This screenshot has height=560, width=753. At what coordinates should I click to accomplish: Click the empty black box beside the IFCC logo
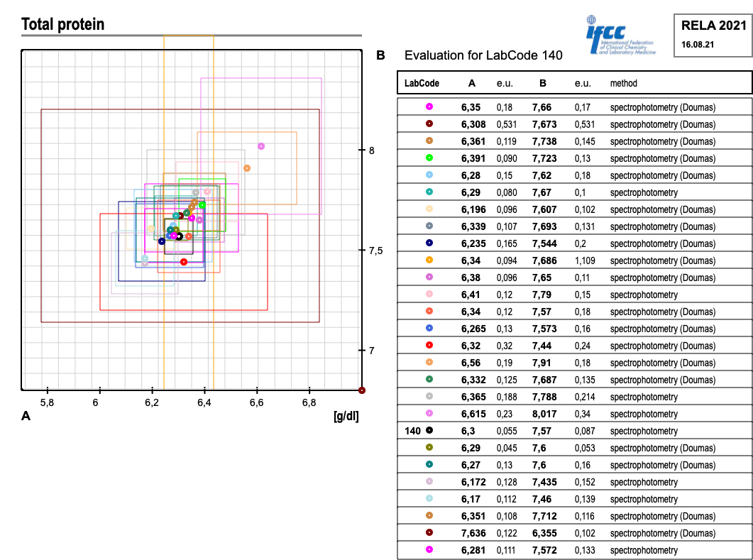click(x=712, y=35)
